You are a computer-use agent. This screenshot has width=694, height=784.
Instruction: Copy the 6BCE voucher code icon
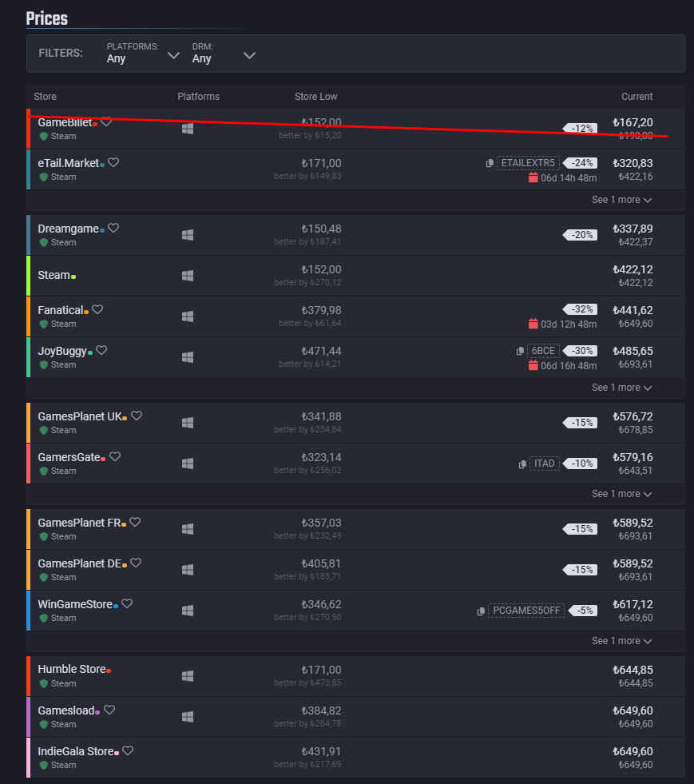click(521, 351)
